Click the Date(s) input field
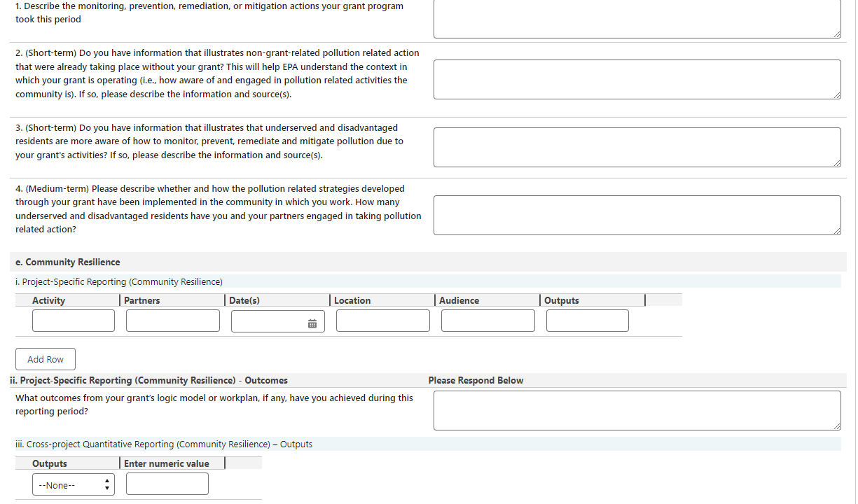858x504 pixels. [x=268, y=321]
